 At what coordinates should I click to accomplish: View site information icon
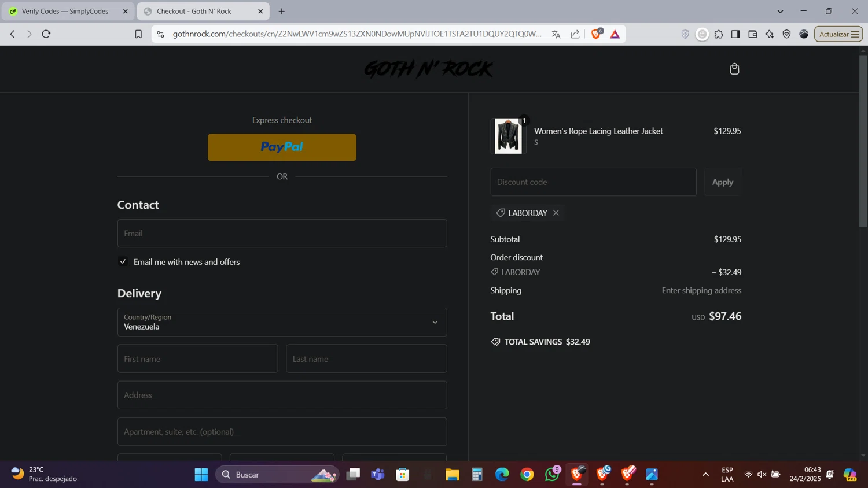pyautogui.click(x=161, y=34)
